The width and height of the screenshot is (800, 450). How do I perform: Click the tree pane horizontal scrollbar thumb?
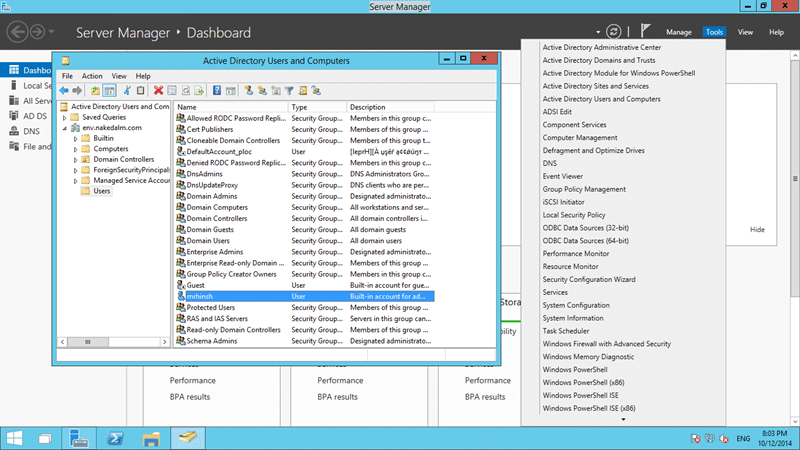(x=88, y=342)
